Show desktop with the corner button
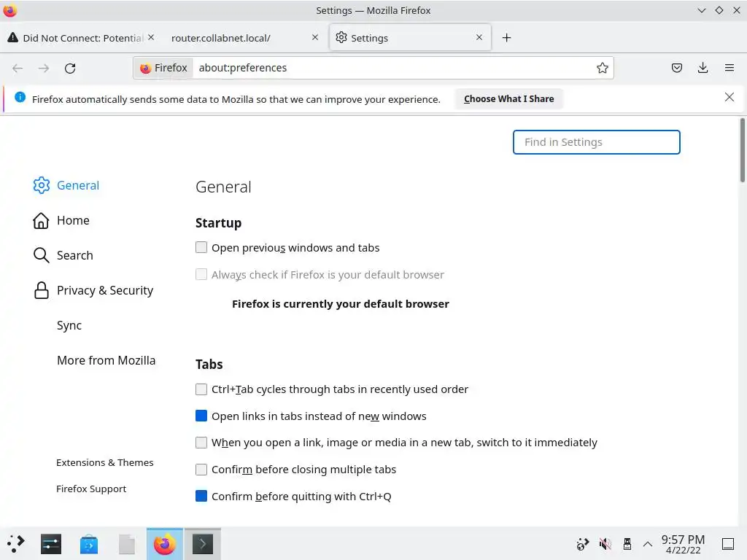Image resolution: width=747 pixels, height=560 pixels. point(727,544)
